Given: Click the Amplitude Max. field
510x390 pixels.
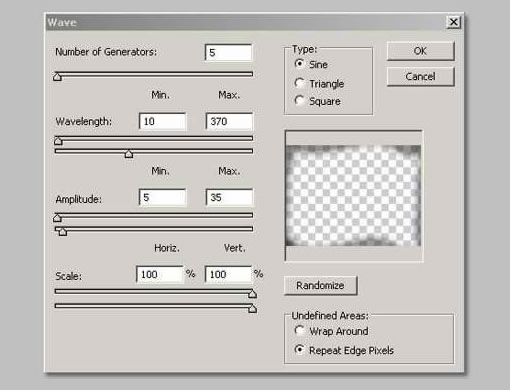Looking at the screenshot, I should 229,198.
